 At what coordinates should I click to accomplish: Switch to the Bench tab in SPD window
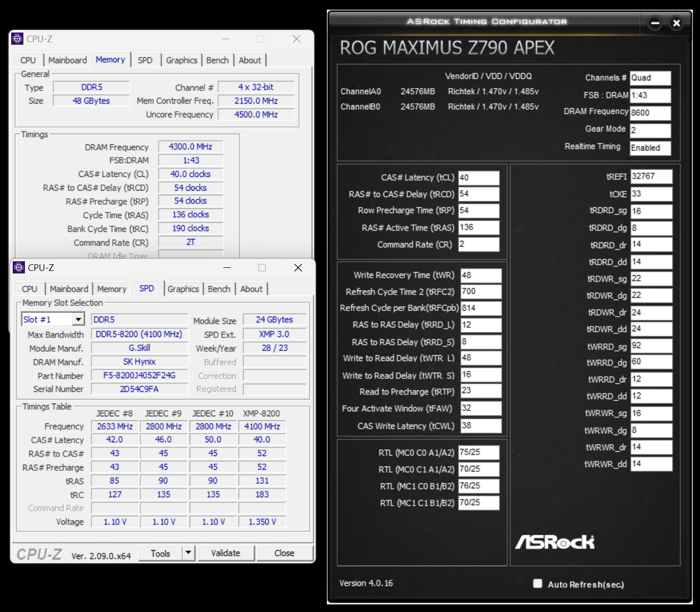point(219,289)
